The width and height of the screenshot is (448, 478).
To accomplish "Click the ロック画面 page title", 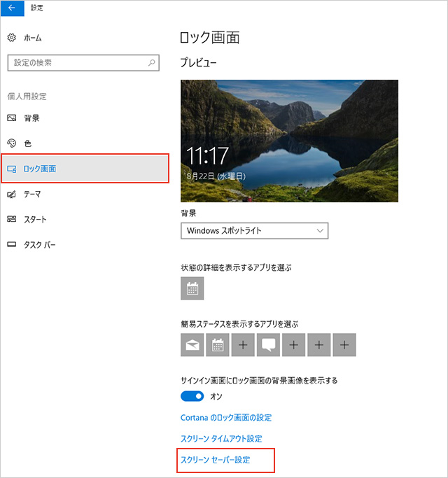I will click(210, 38).
